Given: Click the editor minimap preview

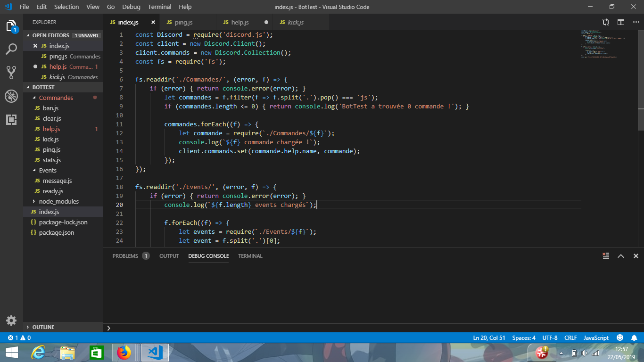Looking at the screenshot, I should [609, 45].
